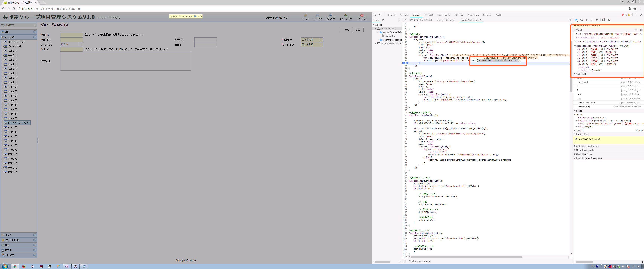
Task: Switch to the Elements panel tab
Action: coord(391,15)
